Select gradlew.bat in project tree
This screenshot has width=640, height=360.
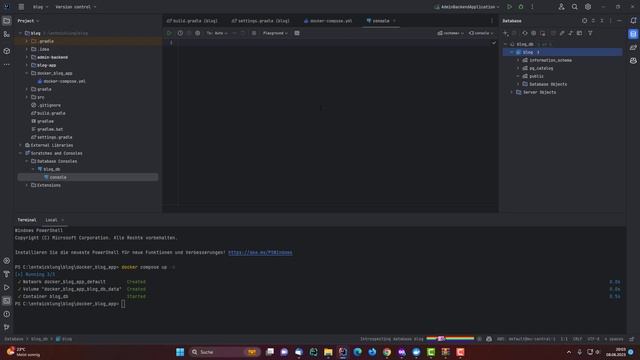[x=47, y=129]
